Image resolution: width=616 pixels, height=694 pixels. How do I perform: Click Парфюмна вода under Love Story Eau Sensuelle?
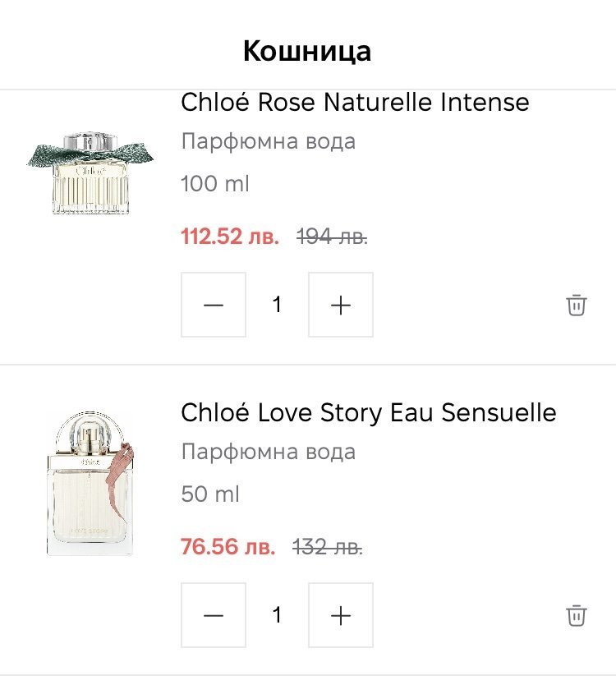tap(268, 452)
